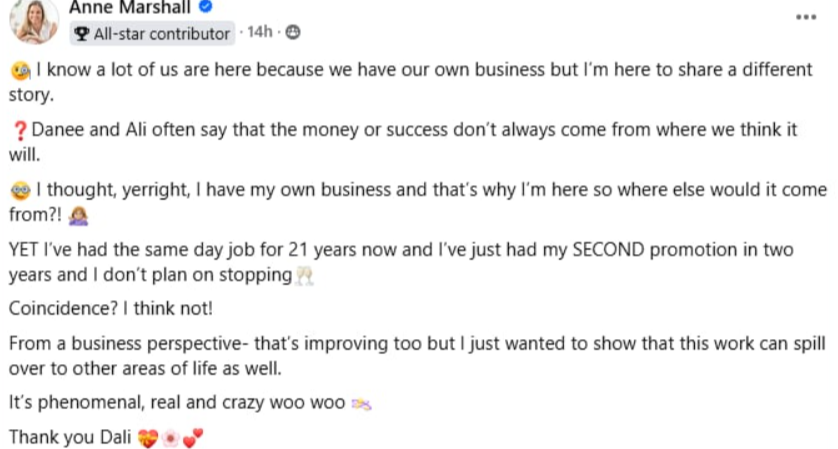Click the trophy icon in contributor badge
The height and width of the screenshot is (449, 838).
point(82,34)
